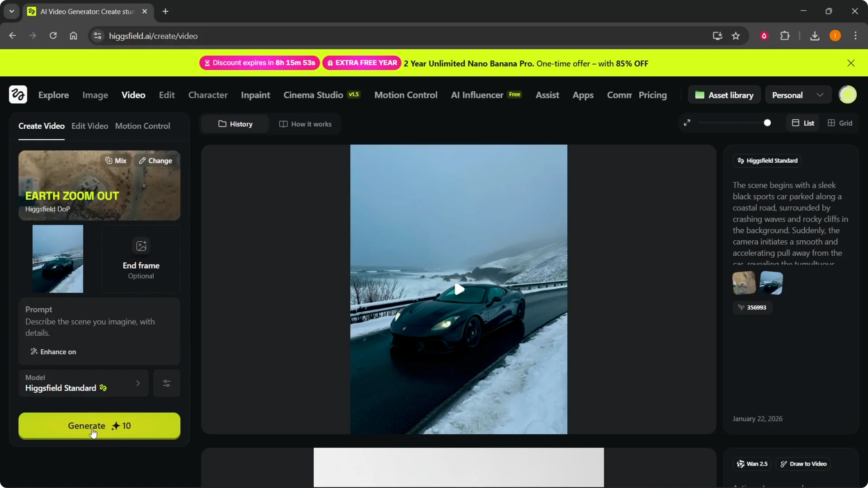This screenshot has height=488, width=868.
Task: Click the fullscreen expand arrows icon
Action: pyautogui.click(x=687, y=122)
